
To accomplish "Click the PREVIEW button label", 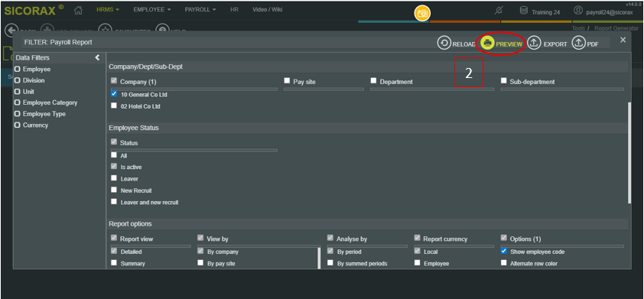I will pos(509,44).
